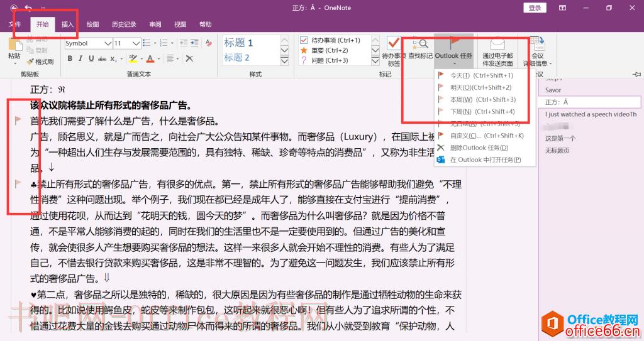Apply the bulleted list icon
644x341 pixels.
click(x=146, y=43)
